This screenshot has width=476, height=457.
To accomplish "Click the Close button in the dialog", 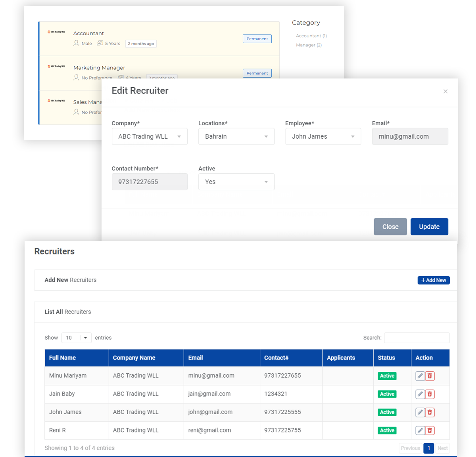I will click(x=390, y=227).
